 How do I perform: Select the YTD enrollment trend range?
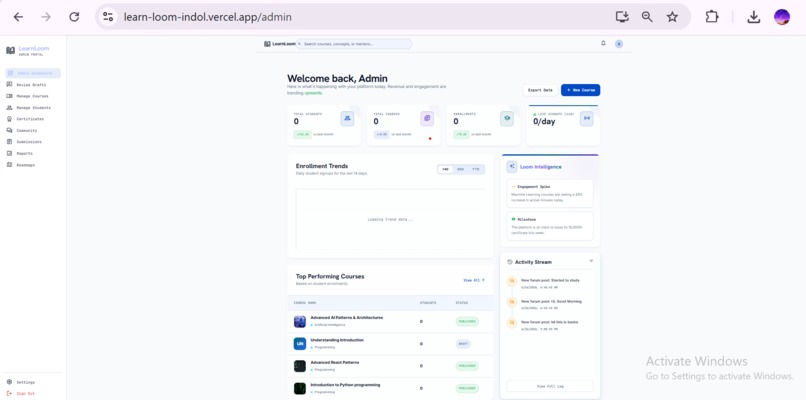475,169
